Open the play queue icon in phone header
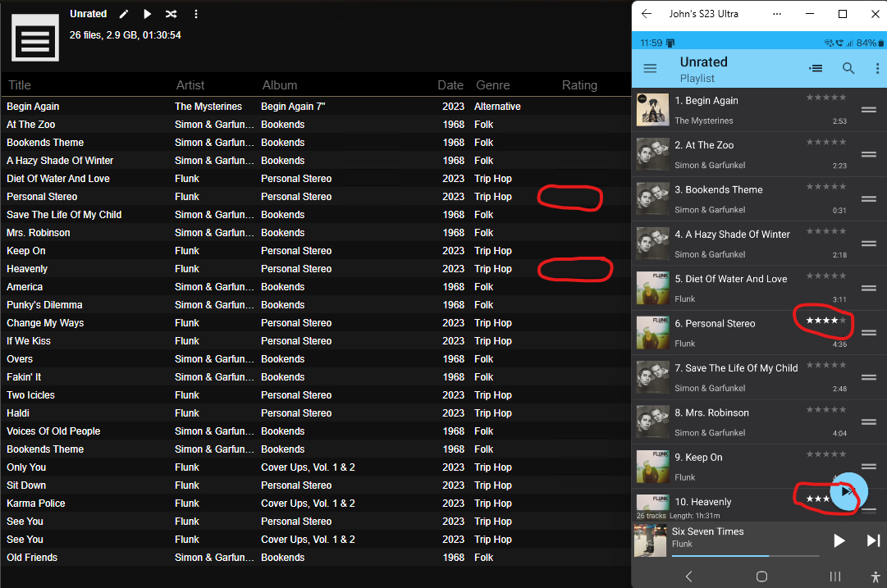The image size is (887, 588). point(816,69)
